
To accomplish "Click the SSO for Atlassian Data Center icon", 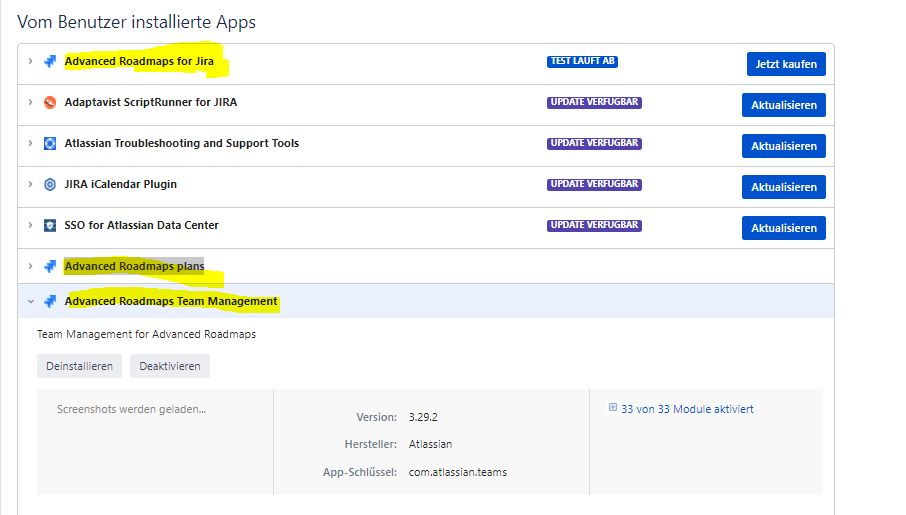I will coord(50,225).
